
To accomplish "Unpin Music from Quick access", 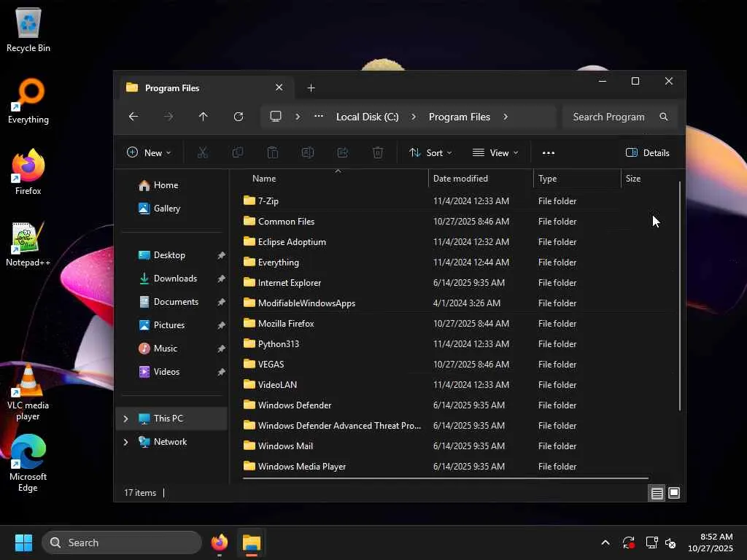I will pyautogui.click(x=221, y=349).
